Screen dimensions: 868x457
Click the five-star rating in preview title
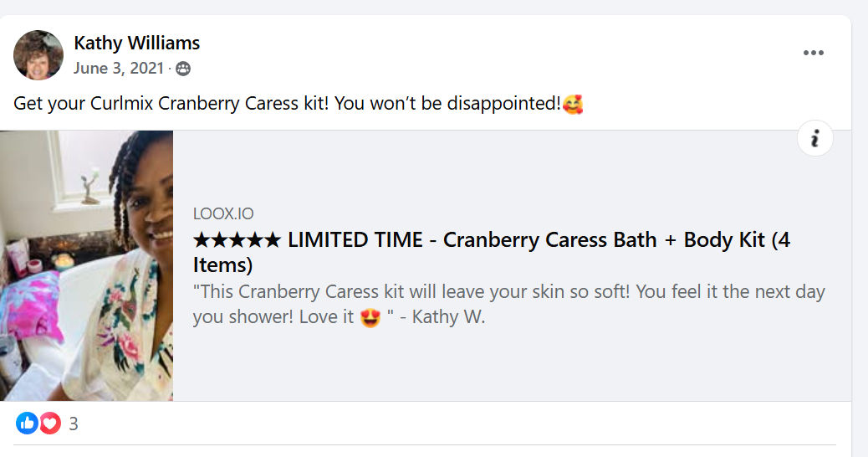click(237, 241)
